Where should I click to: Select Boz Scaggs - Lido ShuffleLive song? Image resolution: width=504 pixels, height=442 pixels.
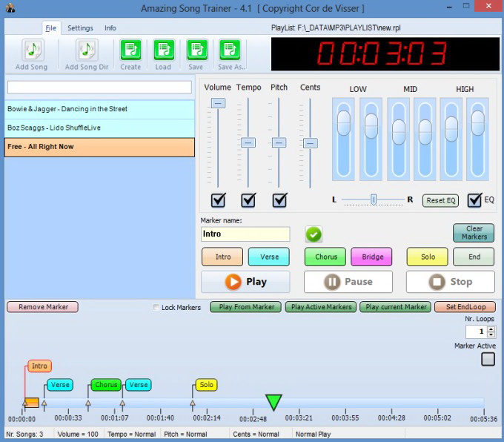coord(99,128)
